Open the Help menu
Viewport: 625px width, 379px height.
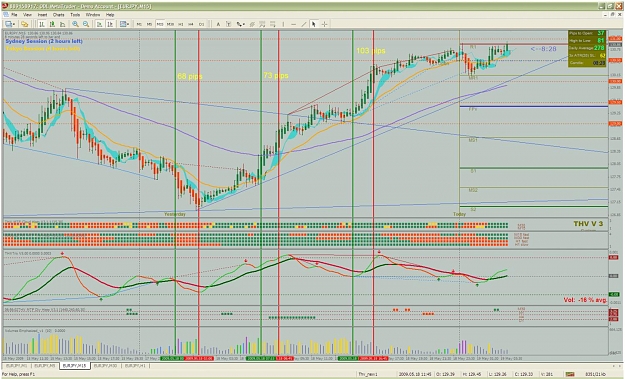(x=110, y=15)
